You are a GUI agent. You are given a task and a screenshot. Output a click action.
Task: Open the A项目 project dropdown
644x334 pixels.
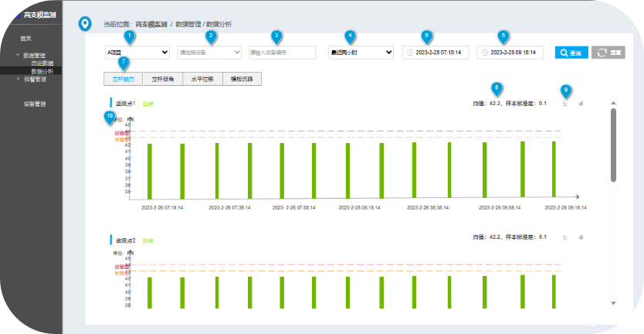point(137,53)
